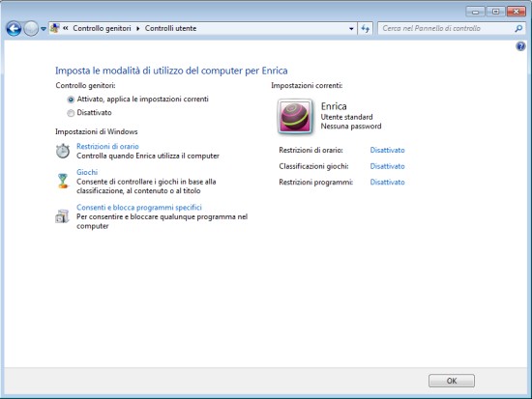
Task: Open the 'Restrizioni di orario' link
Action: [x=107, y=146]
